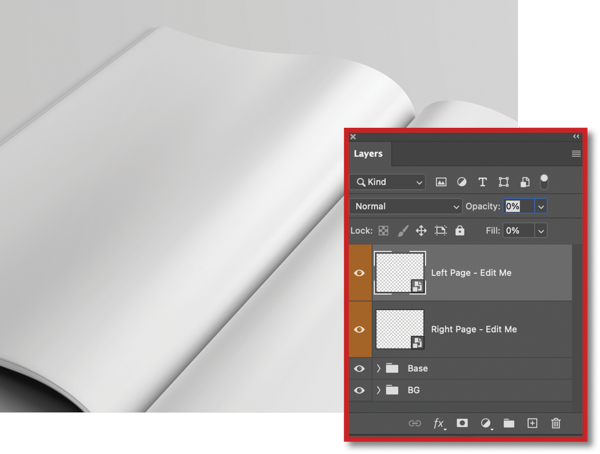This screenshot has width=600, height=454.
Task: Expand the Base layer group
Action: tap(378, 368)
